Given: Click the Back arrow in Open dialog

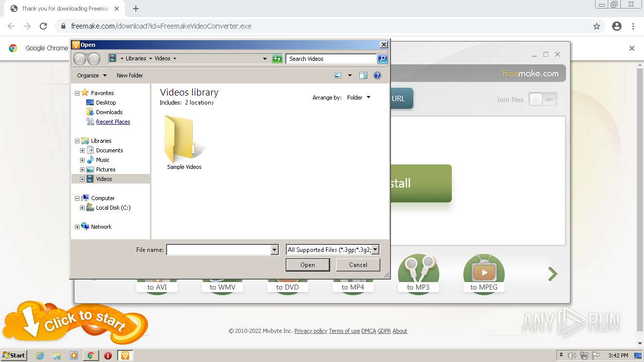Looking at the screenshot, I should click(x=79, y=59).
